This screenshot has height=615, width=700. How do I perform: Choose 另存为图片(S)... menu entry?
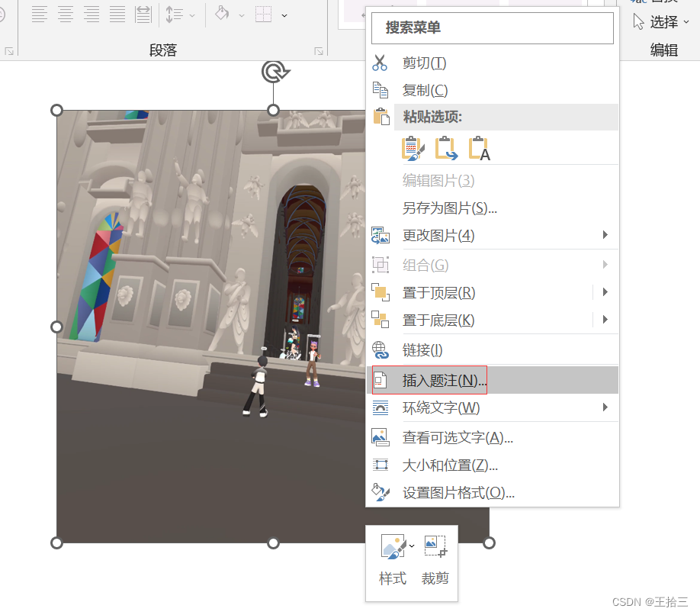493,208
